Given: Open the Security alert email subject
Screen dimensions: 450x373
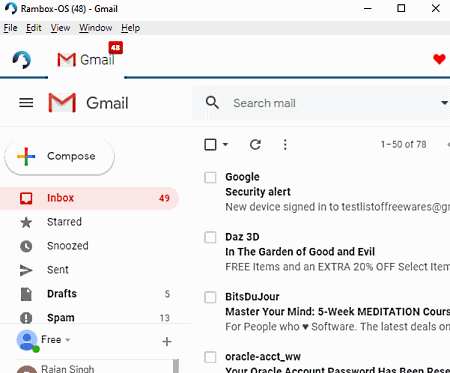Looking at the screenshot, I should 258,192.
